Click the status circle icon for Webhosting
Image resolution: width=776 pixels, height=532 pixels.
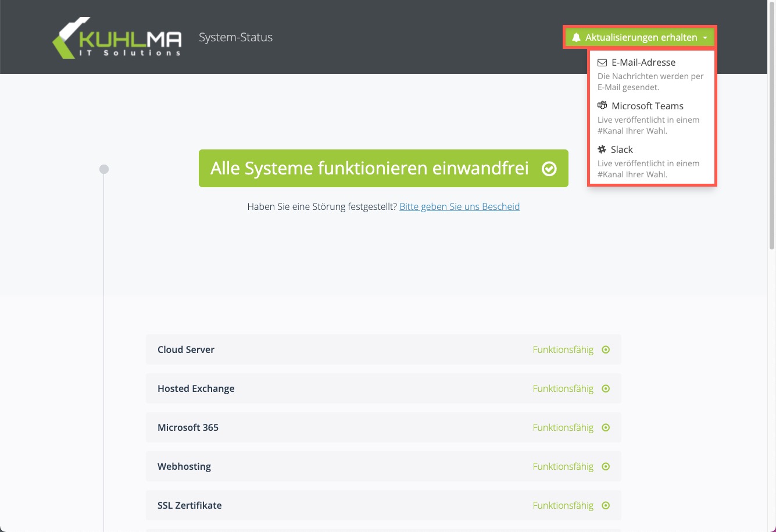(606, 466)
